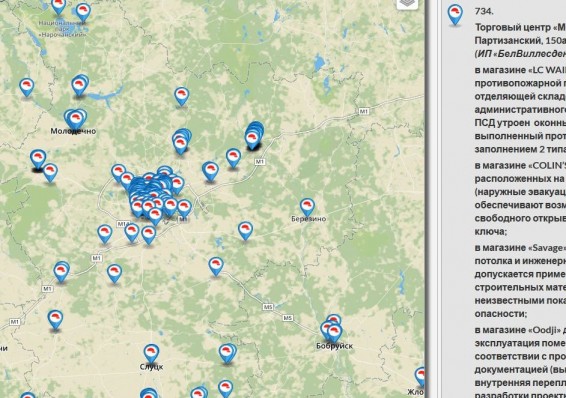The width and height of the screenshot is (566, 398).
Task: Click the marker southwest near the M1 road sign
Action: coord(55,320)
